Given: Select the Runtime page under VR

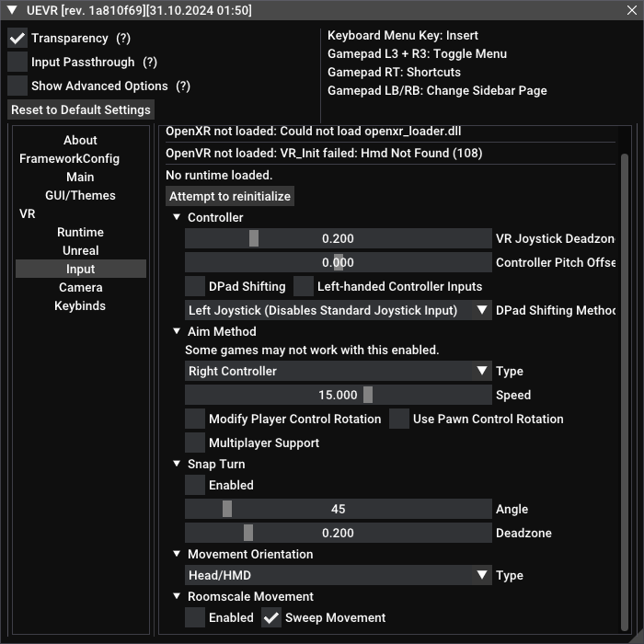Looking at the screenshot, I should coord(81,232).
